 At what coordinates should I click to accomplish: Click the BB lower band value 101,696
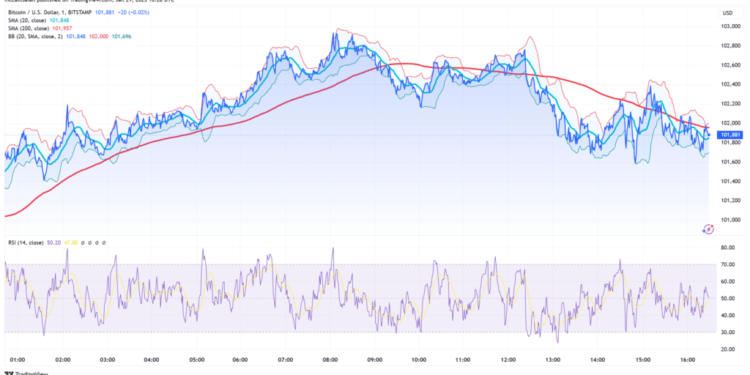[x=121, y=36]
